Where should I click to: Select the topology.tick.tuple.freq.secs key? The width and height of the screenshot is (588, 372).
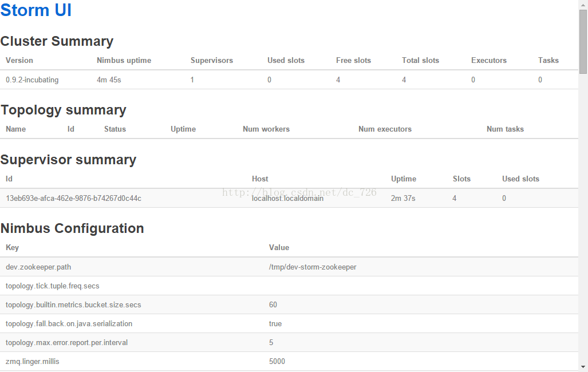point(53,286)
